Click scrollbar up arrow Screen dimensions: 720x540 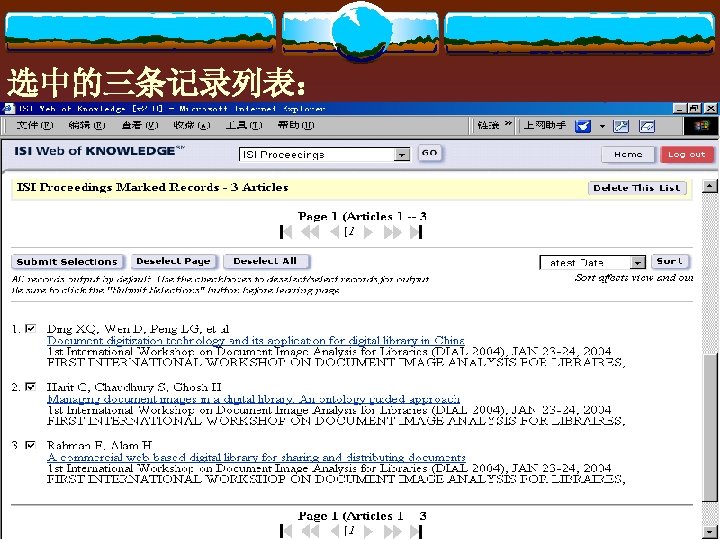[x=709, y=186]
